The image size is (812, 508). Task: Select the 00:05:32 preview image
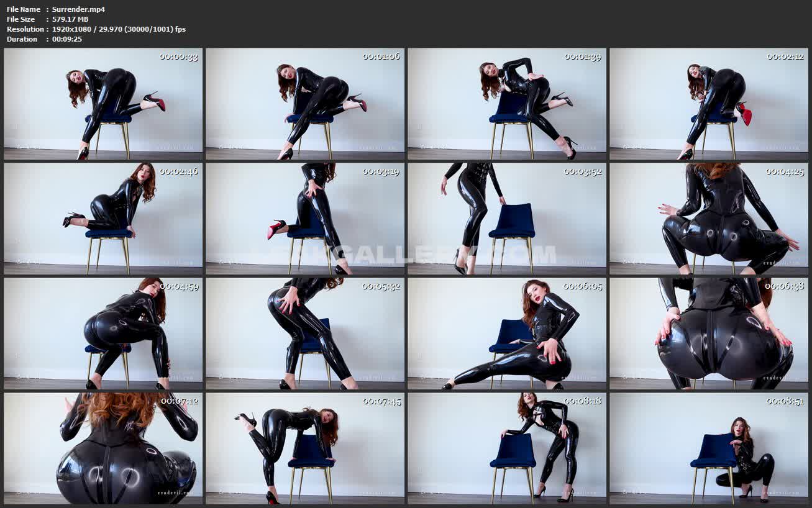(305, 333)
